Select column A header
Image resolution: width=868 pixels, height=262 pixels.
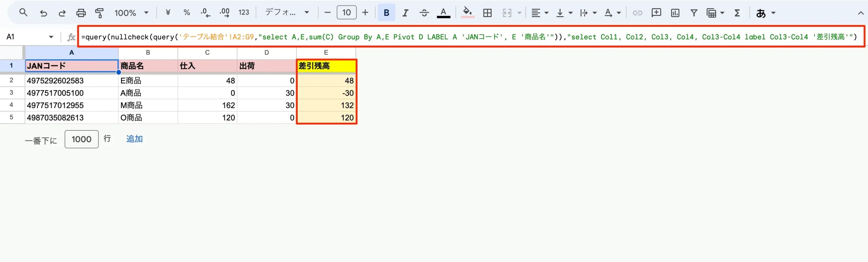[x=72, y=53]
